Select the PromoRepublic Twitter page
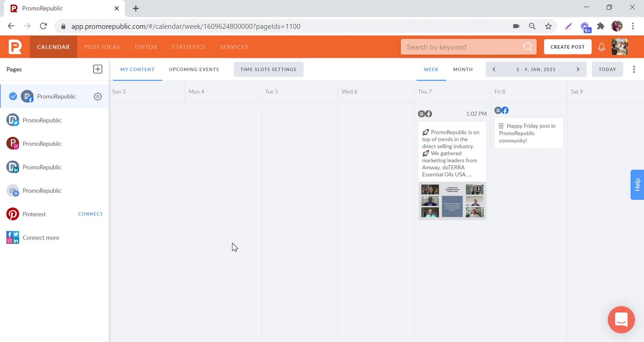644x342 pixels. [x=54, y=120]
